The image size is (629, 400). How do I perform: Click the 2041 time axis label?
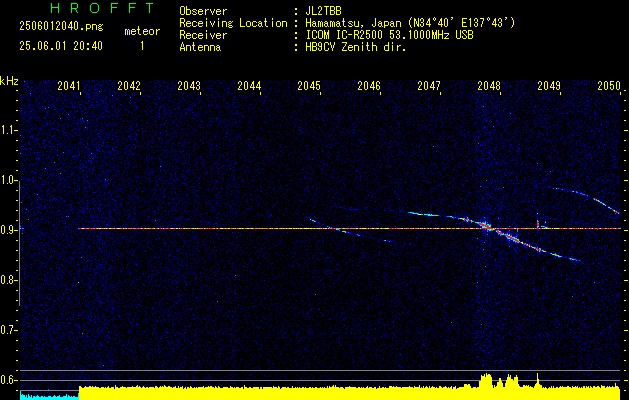(x=69, y=86)
